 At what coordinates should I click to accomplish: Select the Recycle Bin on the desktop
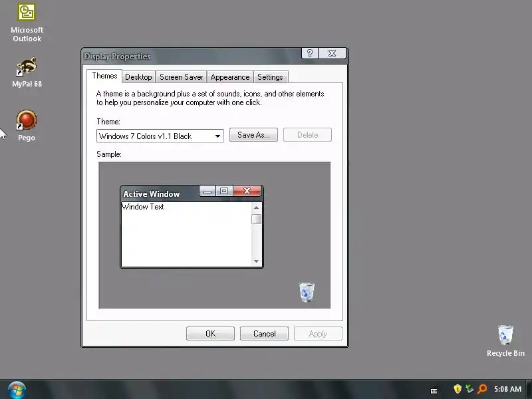pyautogui.click(x=505, y=341)
